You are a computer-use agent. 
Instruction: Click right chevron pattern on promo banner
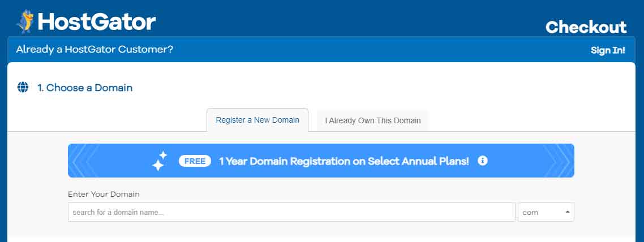(x=557, y=161)
